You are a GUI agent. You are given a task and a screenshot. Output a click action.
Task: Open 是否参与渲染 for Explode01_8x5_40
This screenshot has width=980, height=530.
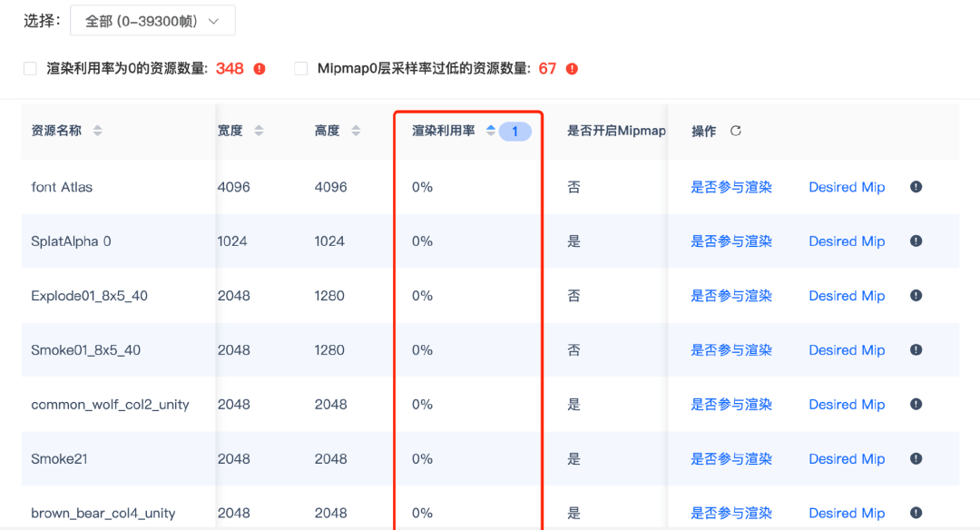click(730, 296)
